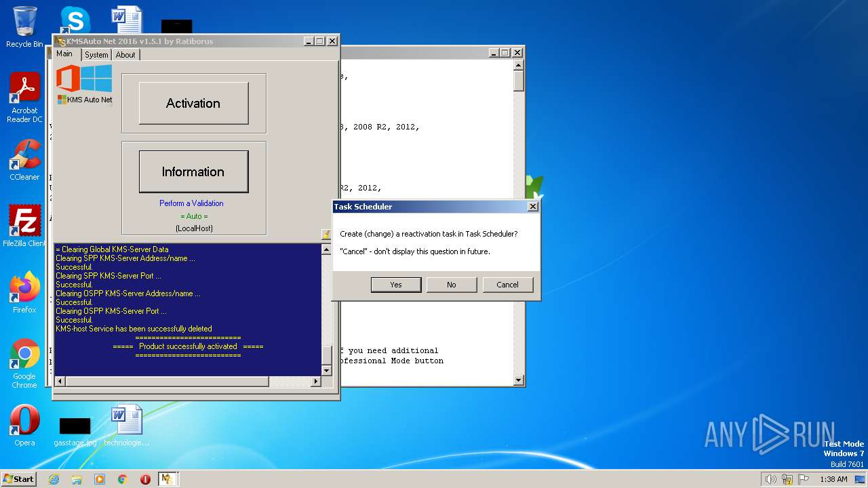Open the FileZilla Client shortcut
Screen dimensions: 868x488
[x=24, y=226]
